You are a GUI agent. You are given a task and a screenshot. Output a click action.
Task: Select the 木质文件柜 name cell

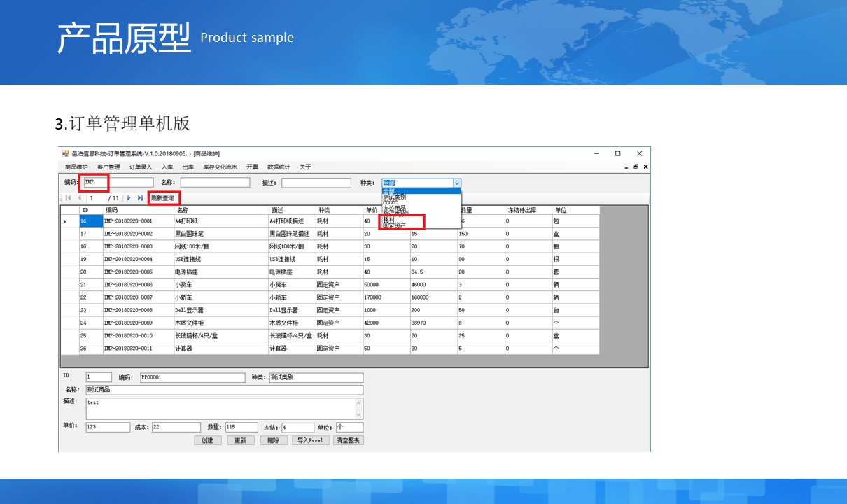click(221, 323)
